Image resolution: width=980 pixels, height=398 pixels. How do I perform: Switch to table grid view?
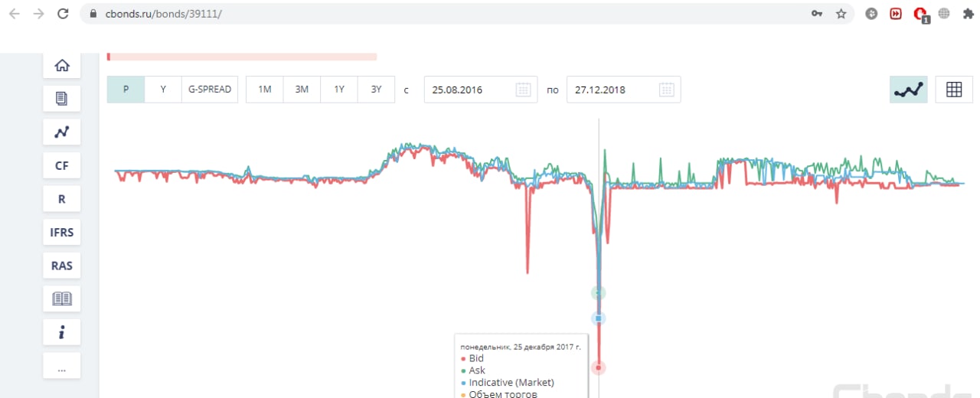(954, 90)
